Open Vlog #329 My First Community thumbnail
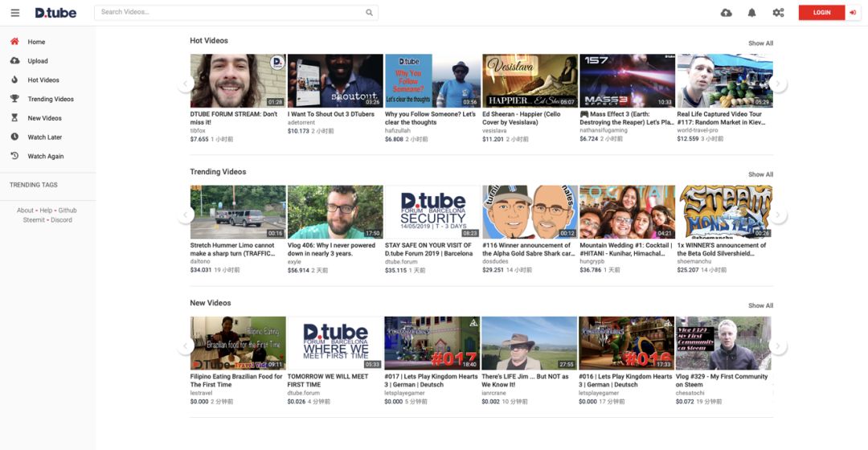This screenshot has width=868, height=450. (723, 343)
